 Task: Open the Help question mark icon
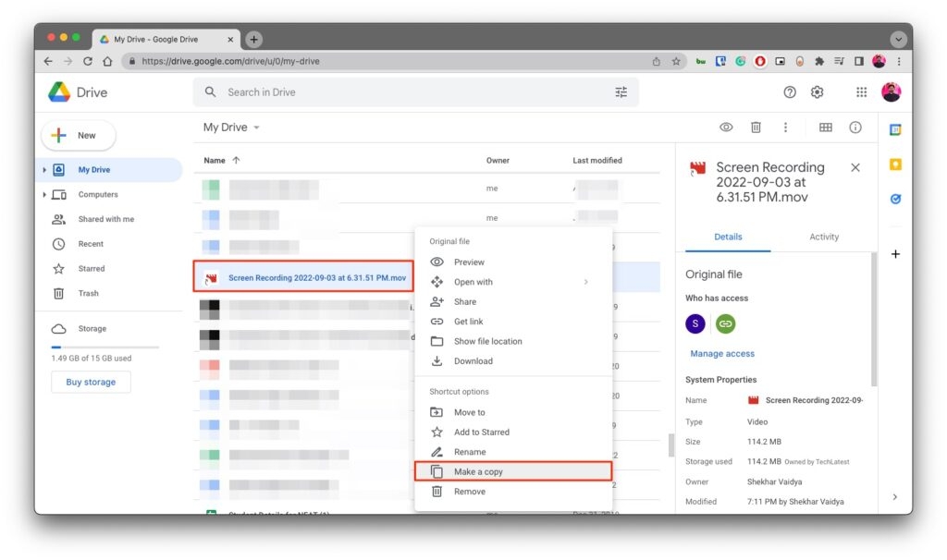(x=790, y=92)
